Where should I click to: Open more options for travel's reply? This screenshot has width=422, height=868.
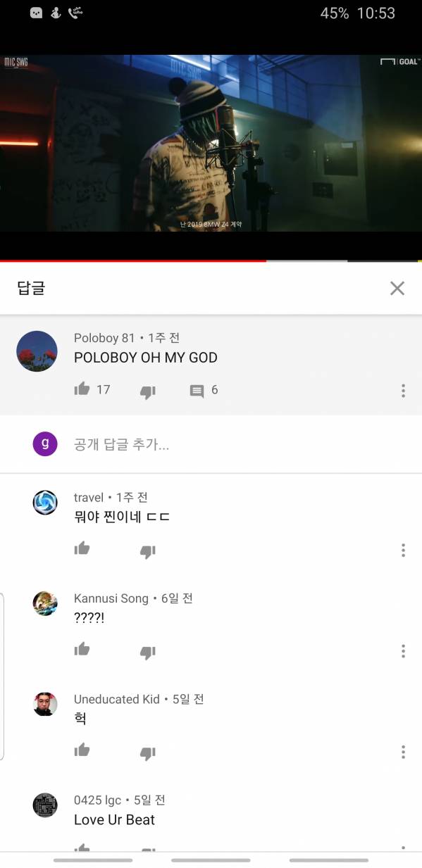403,551
